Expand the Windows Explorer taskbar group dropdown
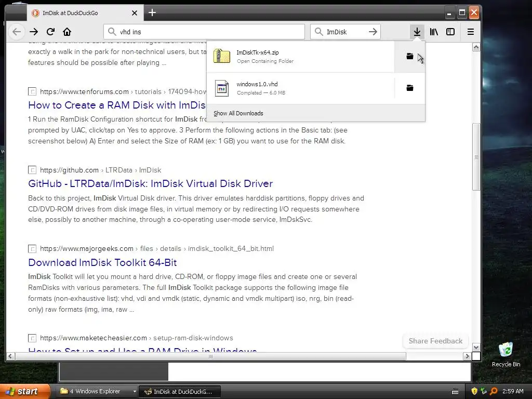The width and height of the screenshot is (532, 399). [x=135, y=392]
